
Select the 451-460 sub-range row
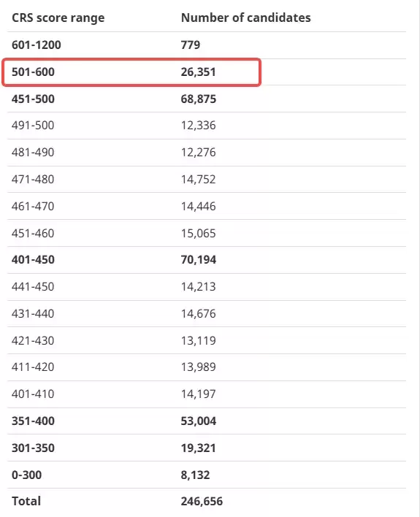207,233
